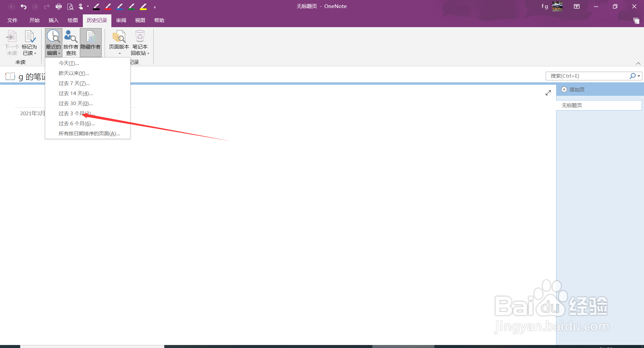Choose 所有按日期排序的页面(A)... menu item
The image size is (644, 348).
[x=88, y=134]
